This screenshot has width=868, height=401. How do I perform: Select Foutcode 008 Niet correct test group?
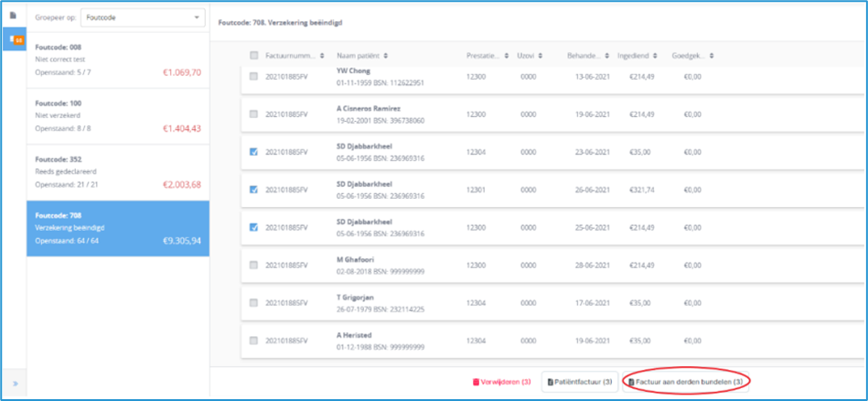pyautogui.click(x=117, y=60)
